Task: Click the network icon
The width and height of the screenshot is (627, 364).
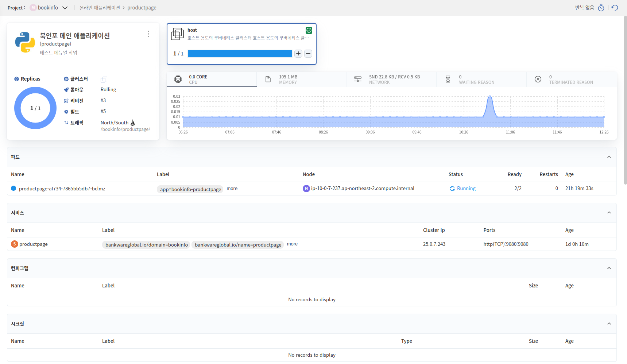Action: coord(358,79)
